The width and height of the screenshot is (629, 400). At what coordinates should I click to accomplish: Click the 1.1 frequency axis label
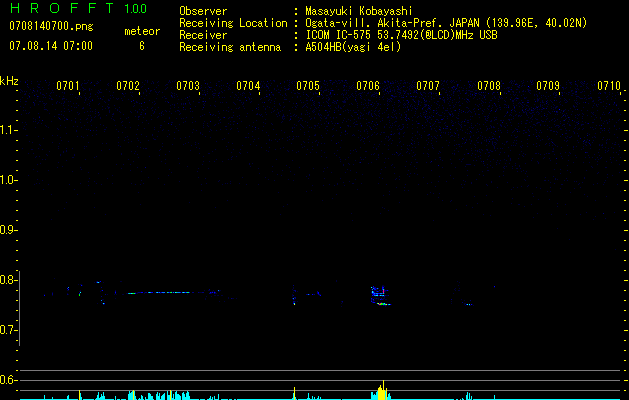[x=7, y=130]
